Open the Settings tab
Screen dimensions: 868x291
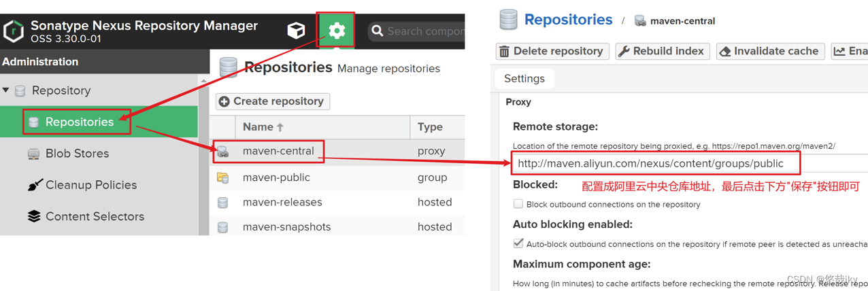point(524,79)
